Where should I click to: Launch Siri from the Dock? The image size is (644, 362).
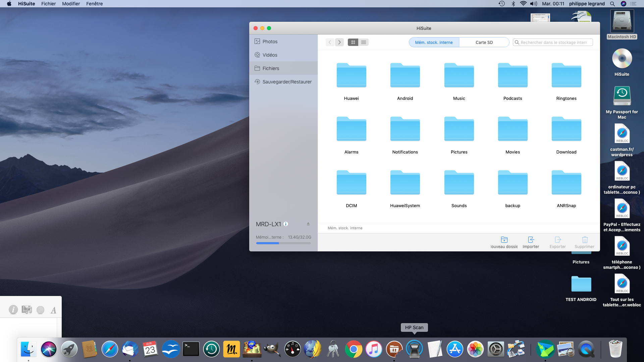pos(49,349)
